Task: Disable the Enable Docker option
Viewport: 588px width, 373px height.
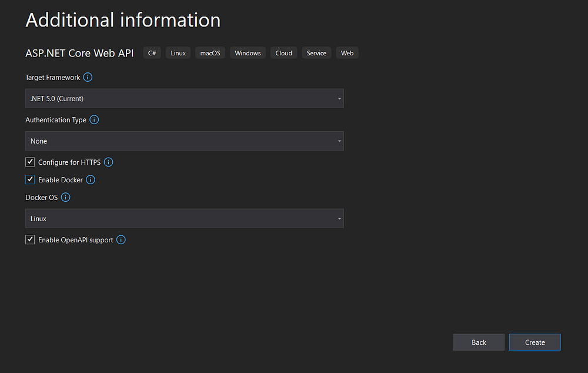Action: point(30,179)
